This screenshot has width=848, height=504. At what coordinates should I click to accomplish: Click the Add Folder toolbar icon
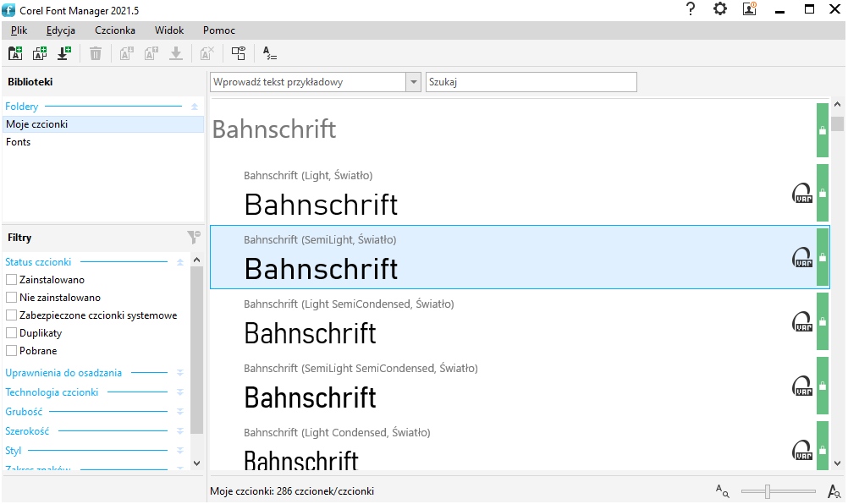click(x=15, y=53)
